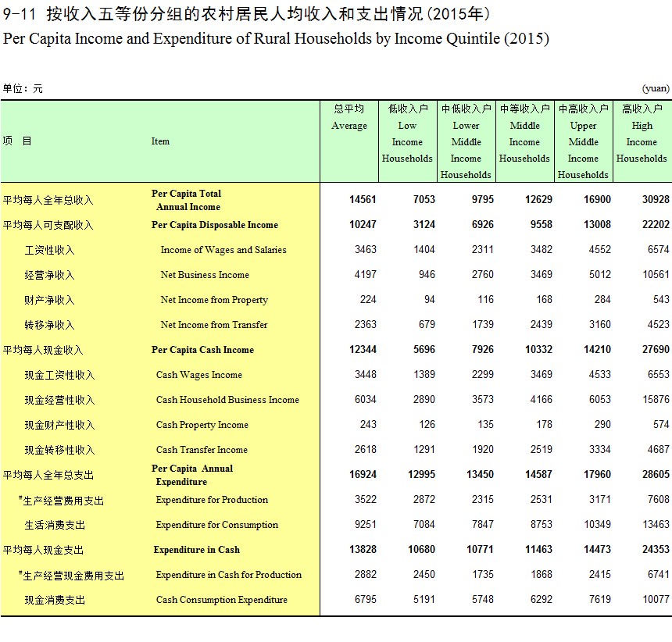Click high income disposable value 22202
The width and height of the screenshot is (672, 642).
656,224
